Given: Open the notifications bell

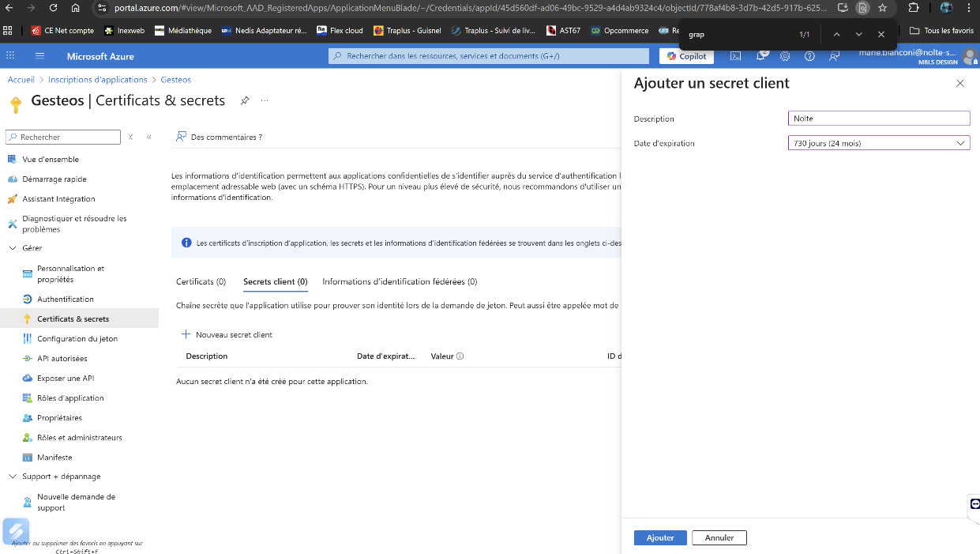Looking at the screenshot, I should click(x=760, y=56).
